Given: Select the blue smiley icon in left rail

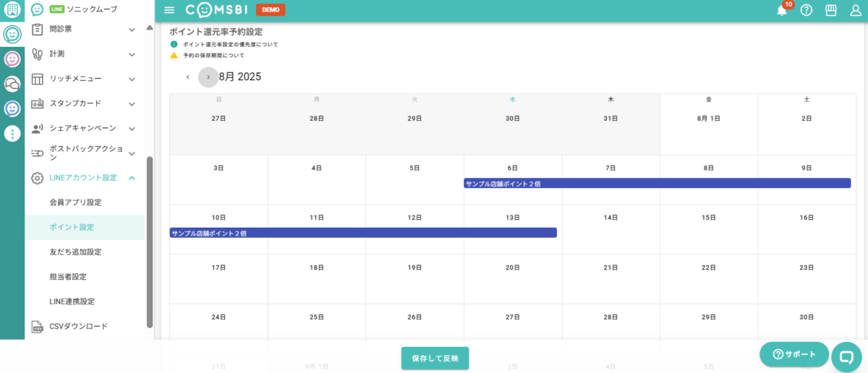Looking at the screenshot, I should tap(12, 108).
